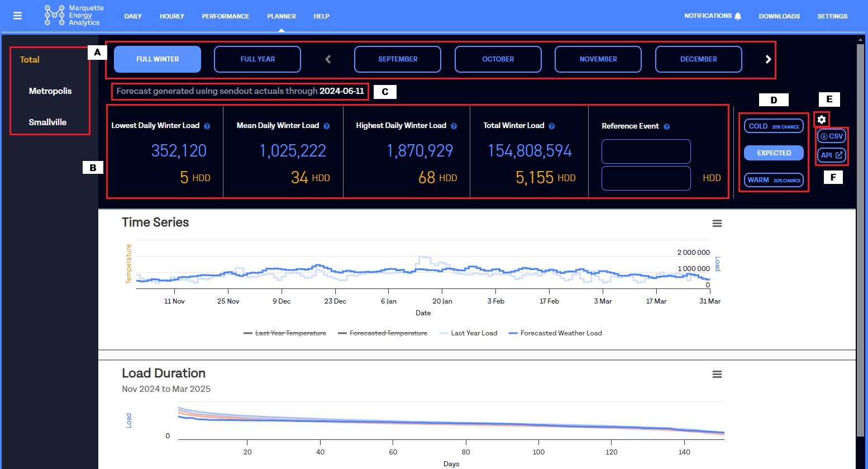Open the PLANNER menu
868x469 pixels.
[282, 16]
